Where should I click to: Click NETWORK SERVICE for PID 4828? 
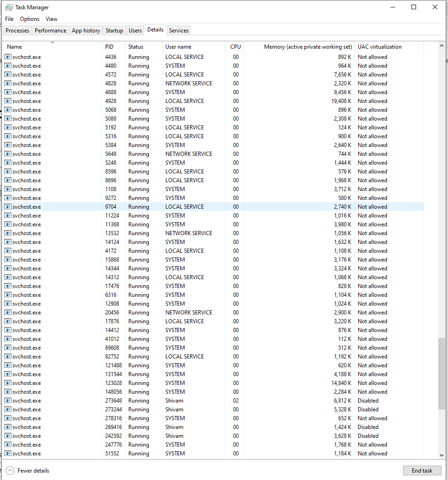(189, 83)
